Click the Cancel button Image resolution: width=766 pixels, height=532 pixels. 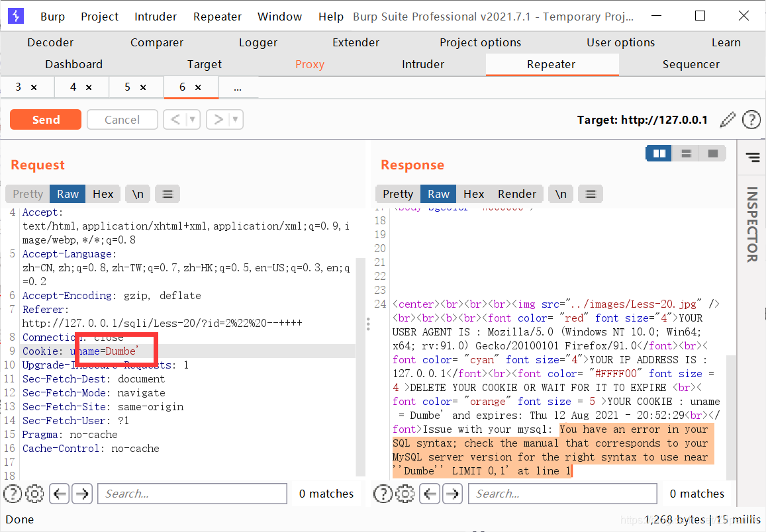tap(122, 120)
